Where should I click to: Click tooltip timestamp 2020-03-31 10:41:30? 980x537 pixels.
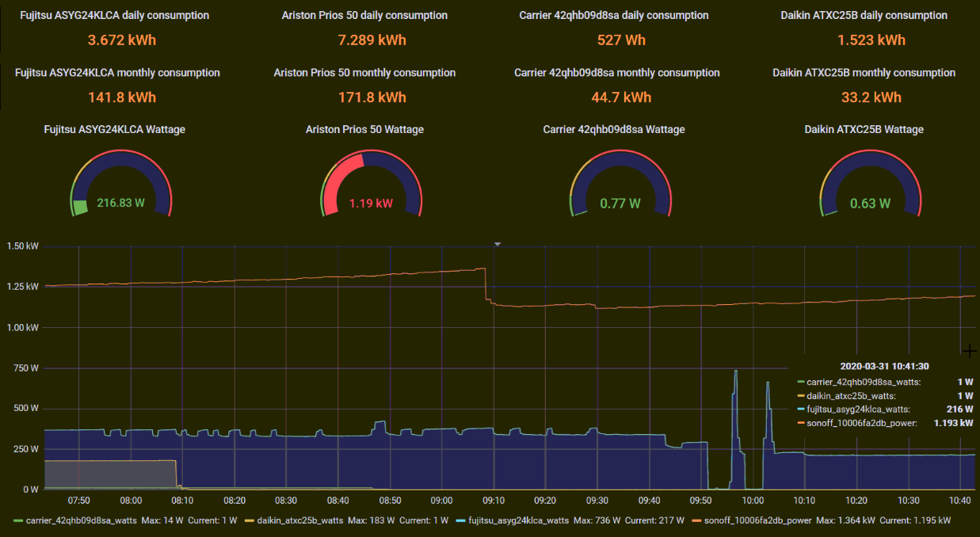coord(885,366)
